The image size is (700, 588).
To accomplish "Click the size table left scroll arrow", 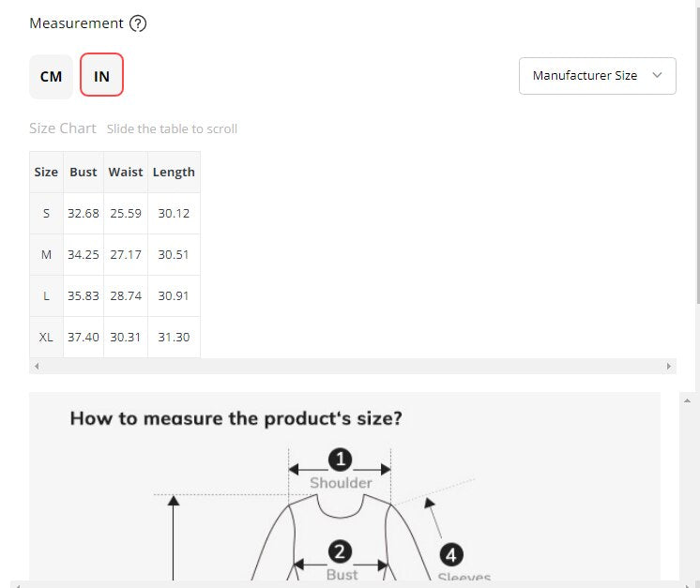I will tap(37, 367).
